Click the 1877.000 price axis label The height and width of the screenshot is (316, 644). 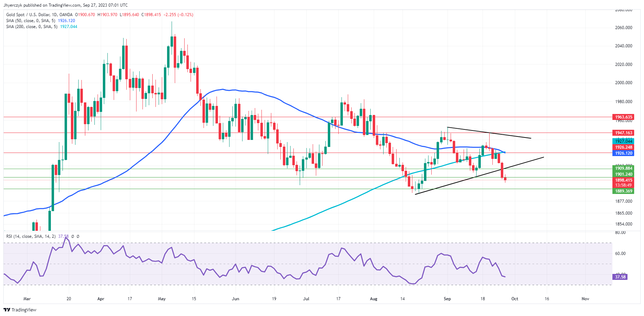coord(624,201)
